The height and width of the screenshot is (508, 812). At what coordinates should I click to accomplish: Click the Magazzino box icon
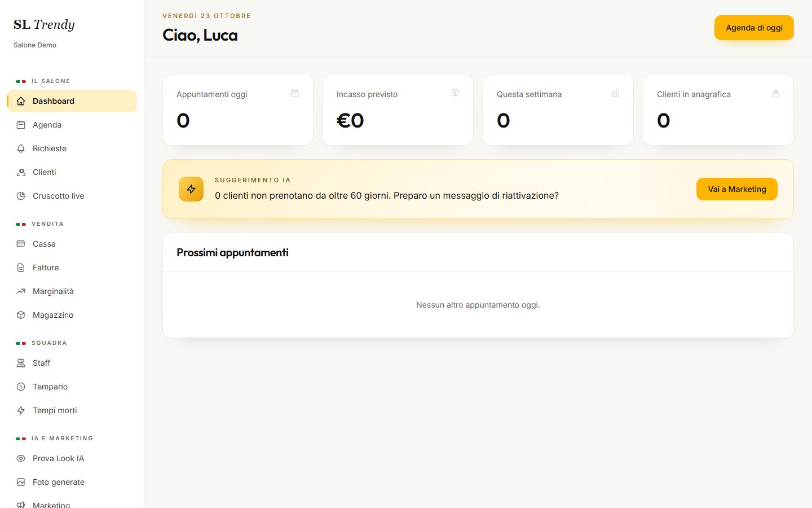21,315
